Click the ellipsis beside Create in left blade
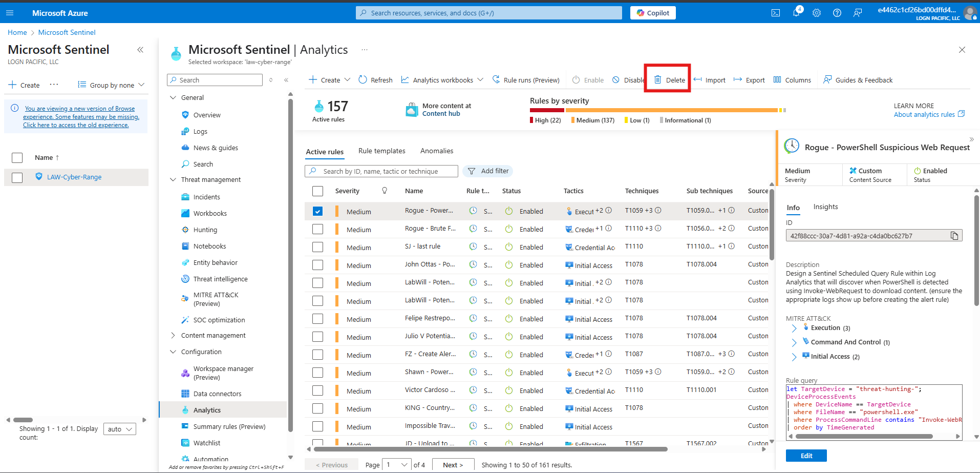 54,85
